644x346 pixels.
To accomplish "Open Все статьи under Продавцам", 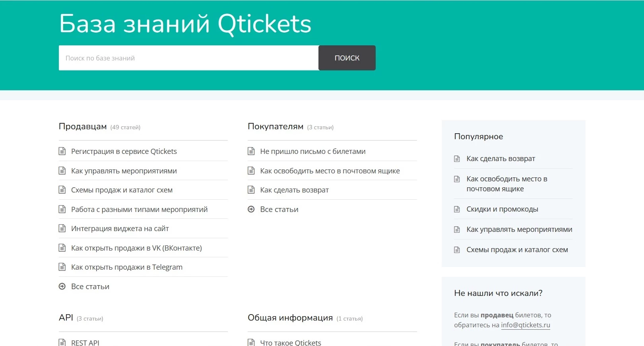I will click(x=90, y=286).
